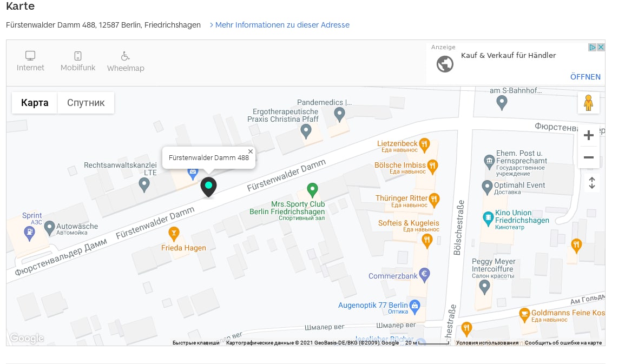
Task: Zoom out with the minus button
Action: pos(588,157)
